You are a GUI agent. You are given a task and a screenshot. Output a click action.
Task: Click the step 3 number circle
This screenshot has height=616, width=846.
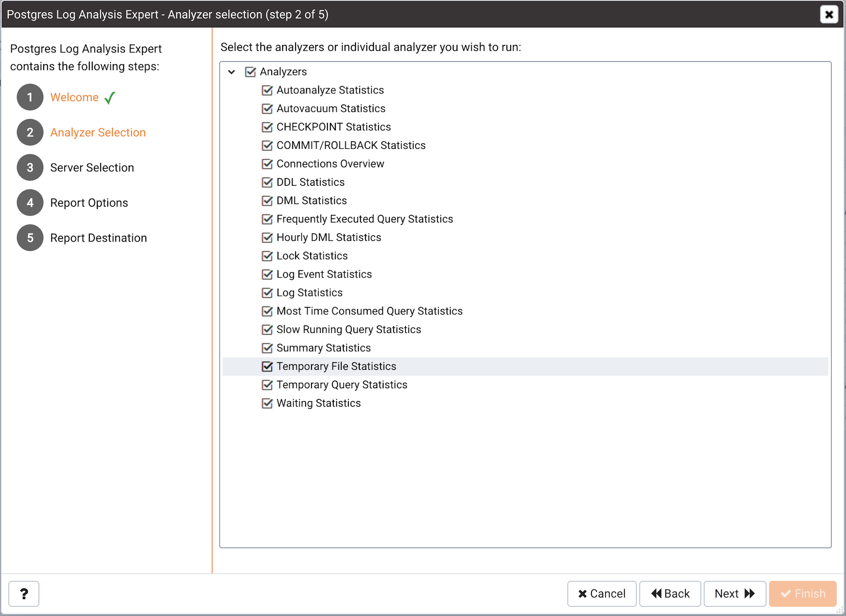pyautogui.click(x=30, y=168)
